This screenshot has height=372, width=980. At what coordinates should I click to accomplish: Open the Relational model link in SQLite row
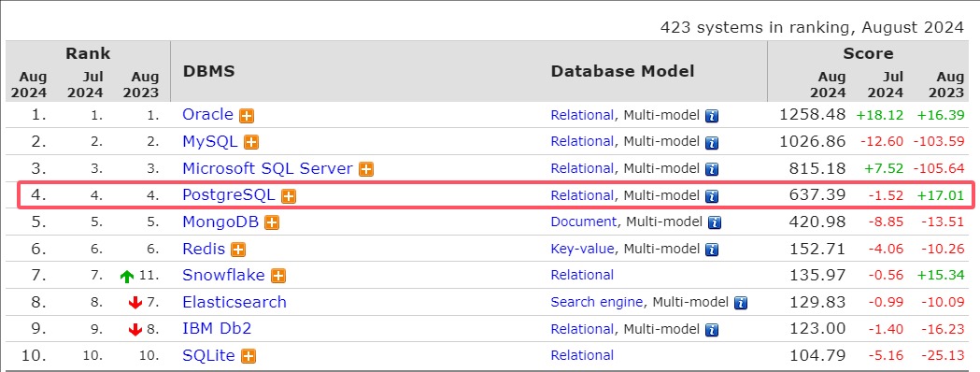[x=582, y=356]
